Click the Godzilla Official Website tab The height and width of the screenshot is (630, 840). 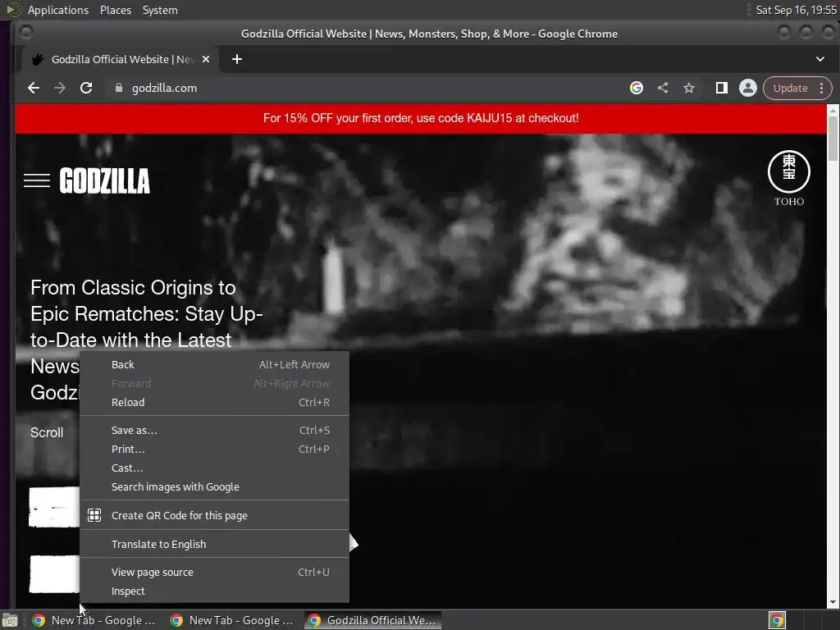[120, 59]
